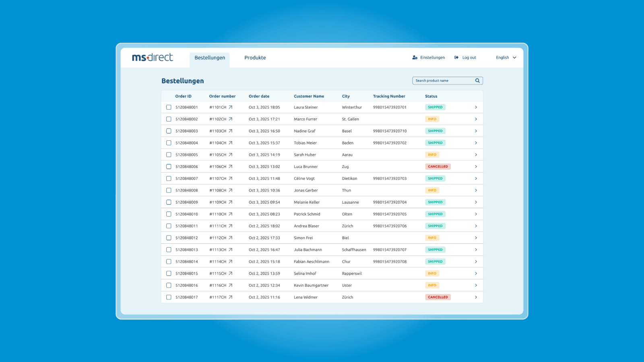Expand Marco Furrer's row with the chevron
This screenshot has height=362, width=644.
click(476, 119)
